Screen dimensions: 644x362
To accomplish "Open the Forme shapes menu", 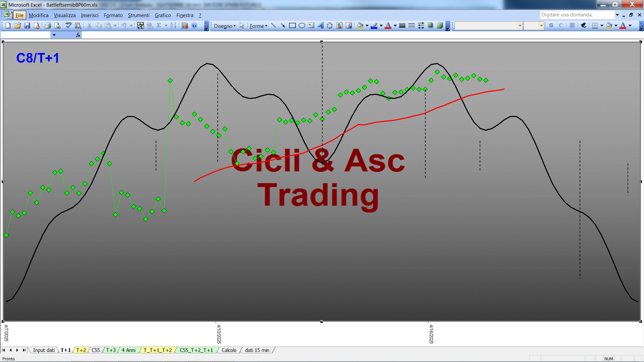I will tap(258, 26).
